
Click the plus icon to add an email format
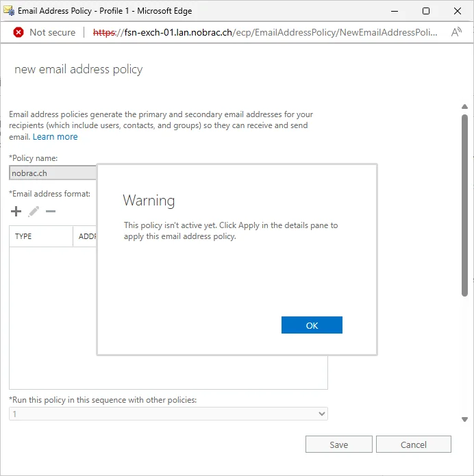(x=16, y=211)
